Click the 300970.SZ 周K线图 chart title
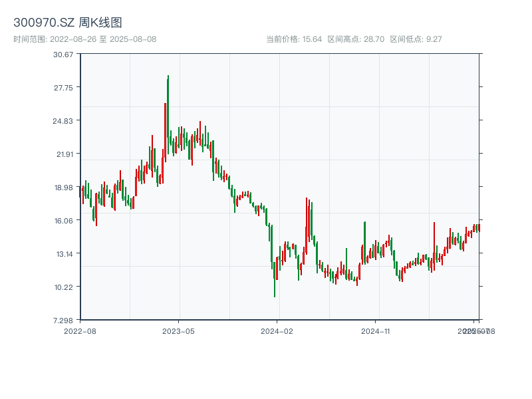 (x=68, y=23)
